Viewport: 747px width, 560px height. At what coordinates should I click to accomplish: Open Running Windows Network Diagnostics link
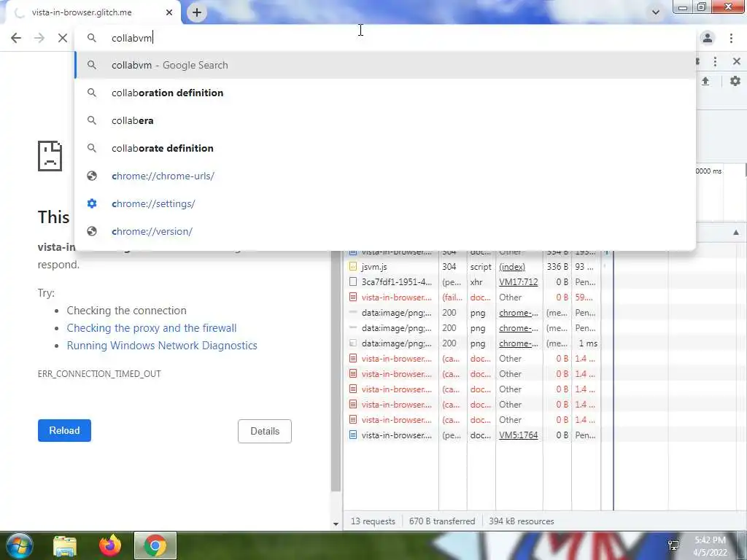pyautogui.click(x=162, y=345)
